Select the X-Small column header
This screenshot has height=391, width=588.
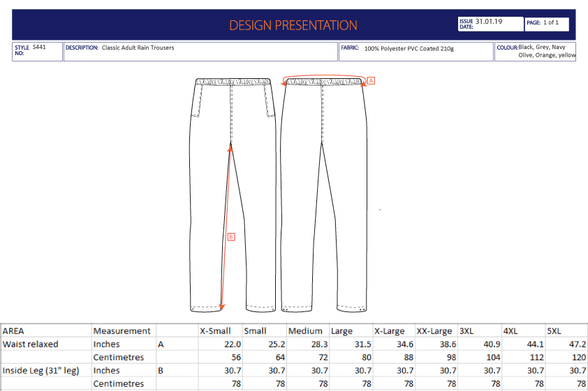(x=215, y=331)
